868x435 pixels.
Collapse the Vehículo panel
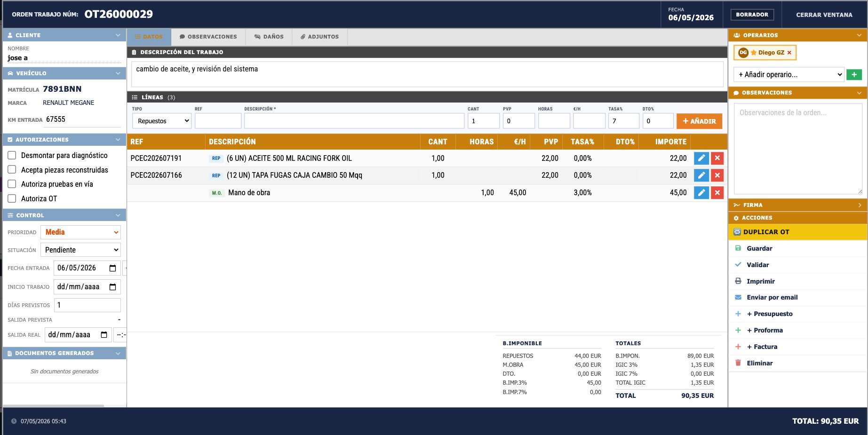point(118,73)
